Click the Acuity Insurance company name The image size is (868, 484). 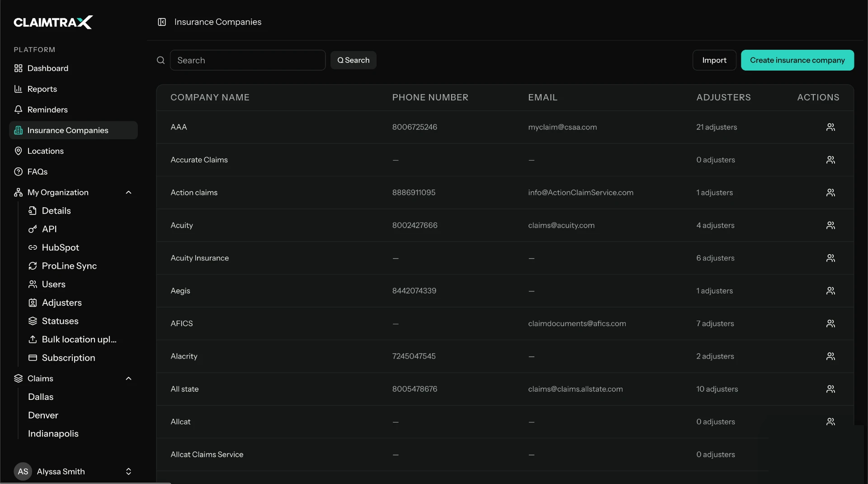(x=199, y=258)
